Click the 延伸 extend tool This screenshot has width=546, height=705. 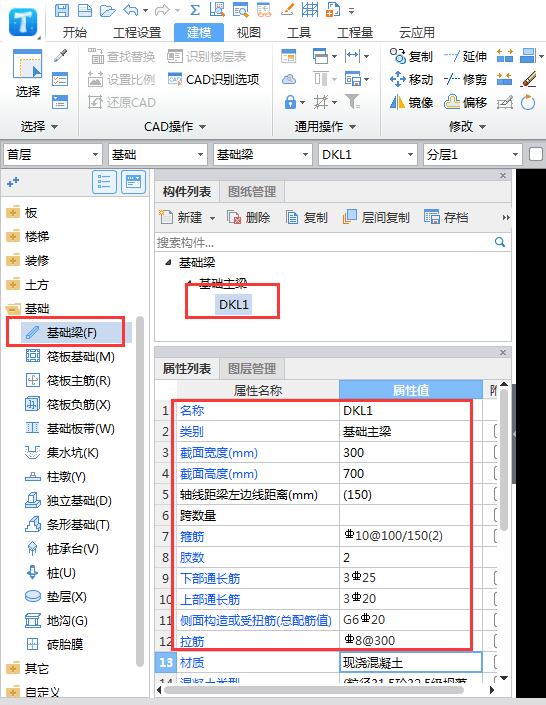[x=465, y=56]
